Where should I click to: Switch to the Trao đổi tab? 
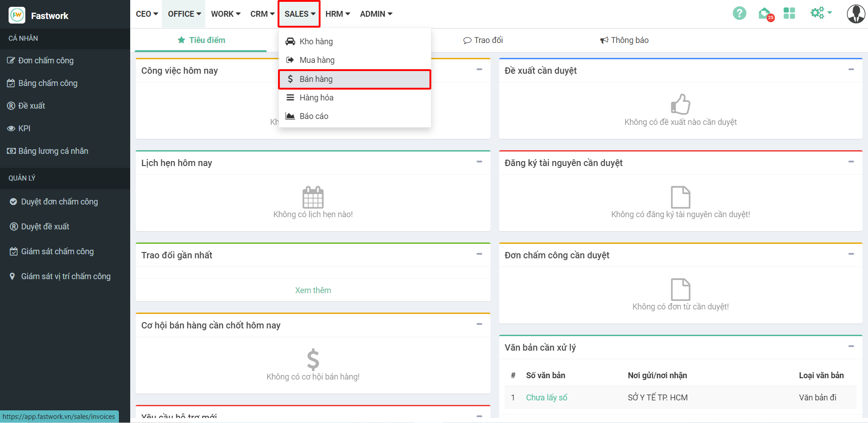click(483, 40)
